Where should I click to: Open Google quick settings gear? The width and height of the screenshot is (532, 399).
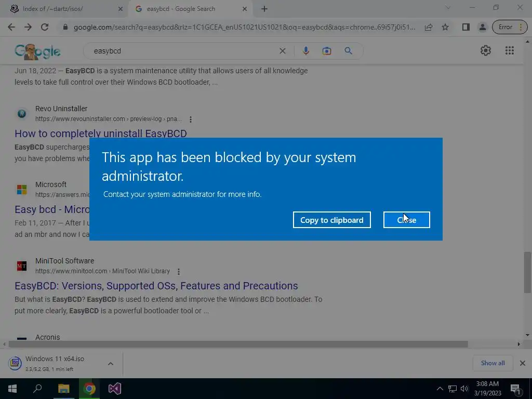pyautogui.click(x=486, y=50)
